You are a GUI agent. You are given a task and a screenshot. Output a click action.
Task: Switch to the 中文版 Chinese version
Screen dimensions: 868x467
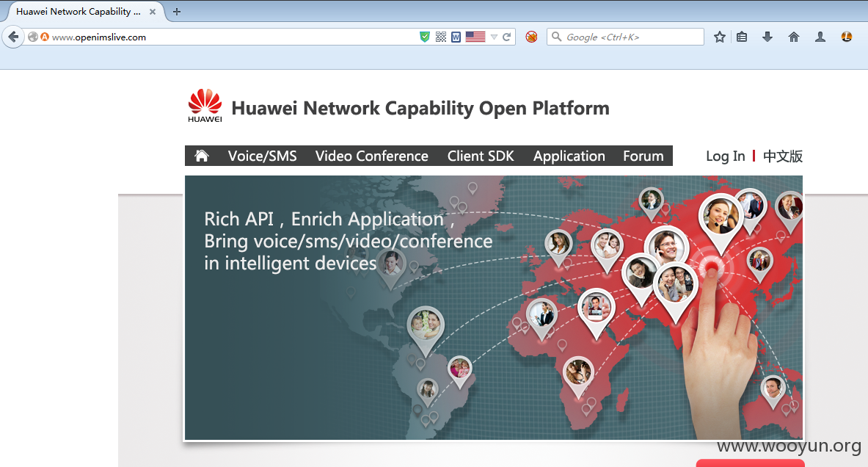tap(783, 156)
